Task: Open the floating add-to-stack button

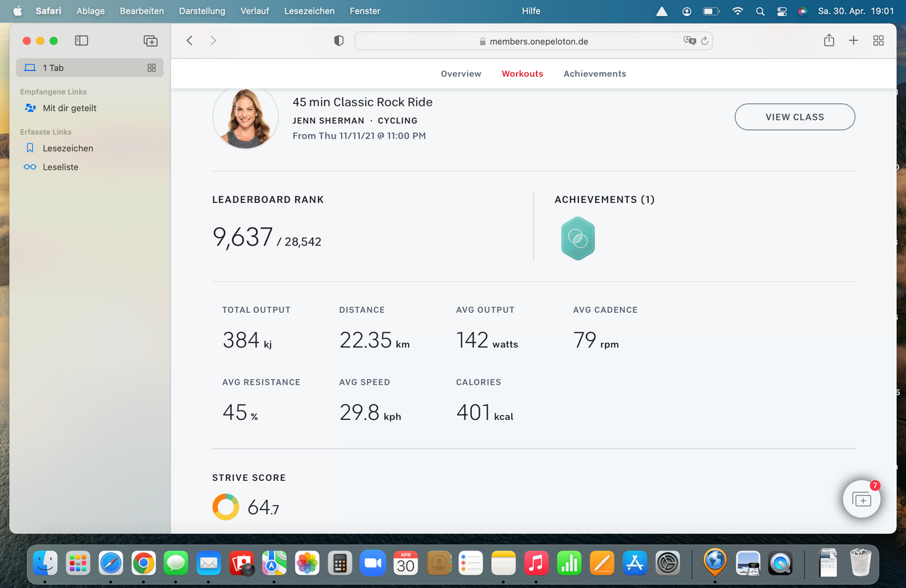Action: [x=861, y=500]
